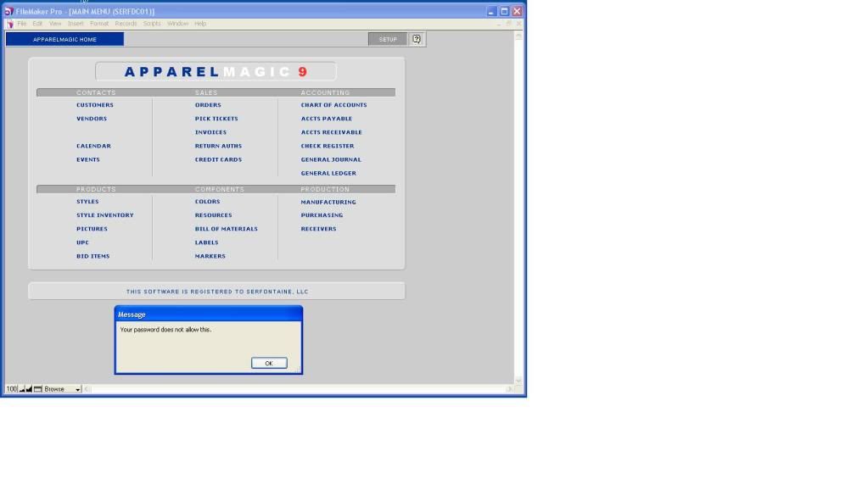
Task: Click the FileMaker Pro title bar icon
Action: [x=8, y=11]
